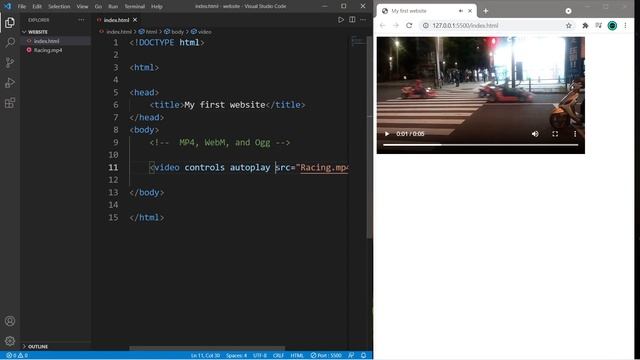Open the Explorer view in activity bar
The width and height of the screenshot is (640, 360).
tap(10, 22)
